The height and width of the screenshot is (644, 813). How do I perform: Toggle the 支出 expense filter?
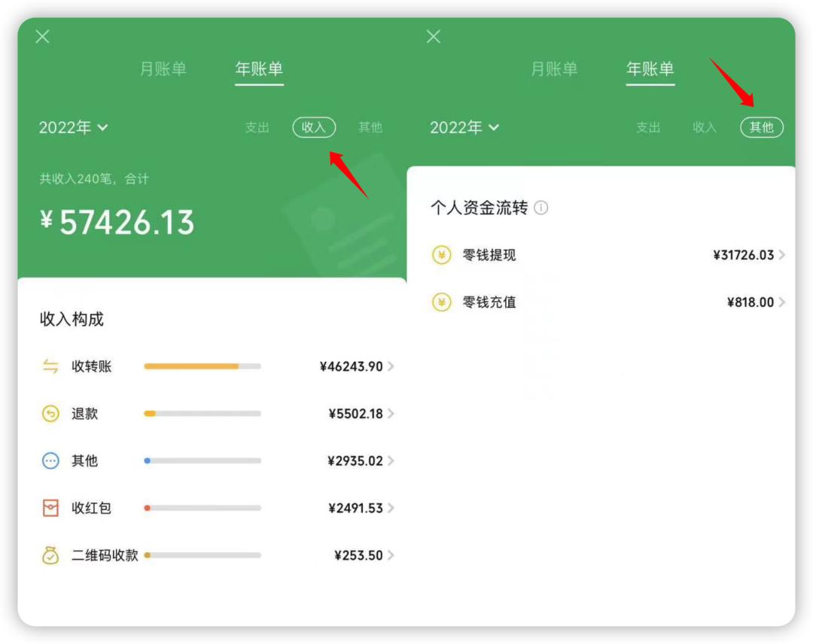pos(258,127)
